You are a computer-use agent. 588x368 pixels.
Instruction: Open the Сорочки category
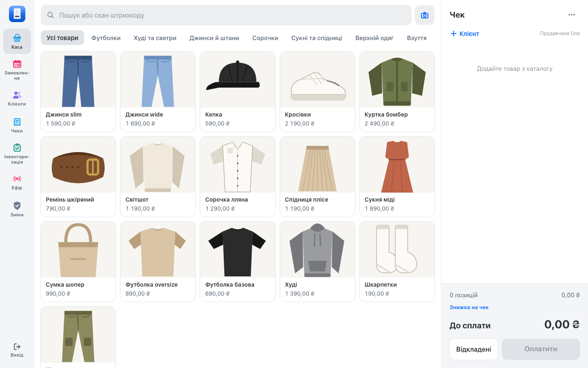[x=265, y=38]
